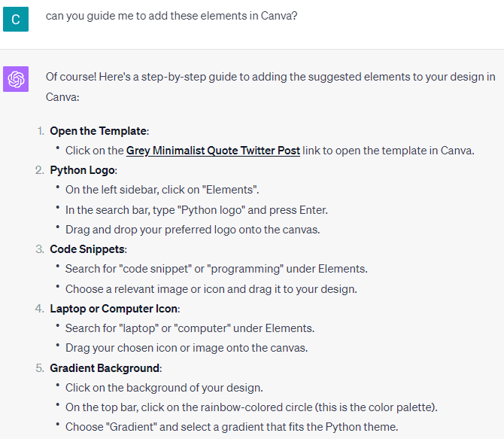504x439 pixels.
Task: Select the "Python Logo" step heading
Action: click(x=83, y=170)
